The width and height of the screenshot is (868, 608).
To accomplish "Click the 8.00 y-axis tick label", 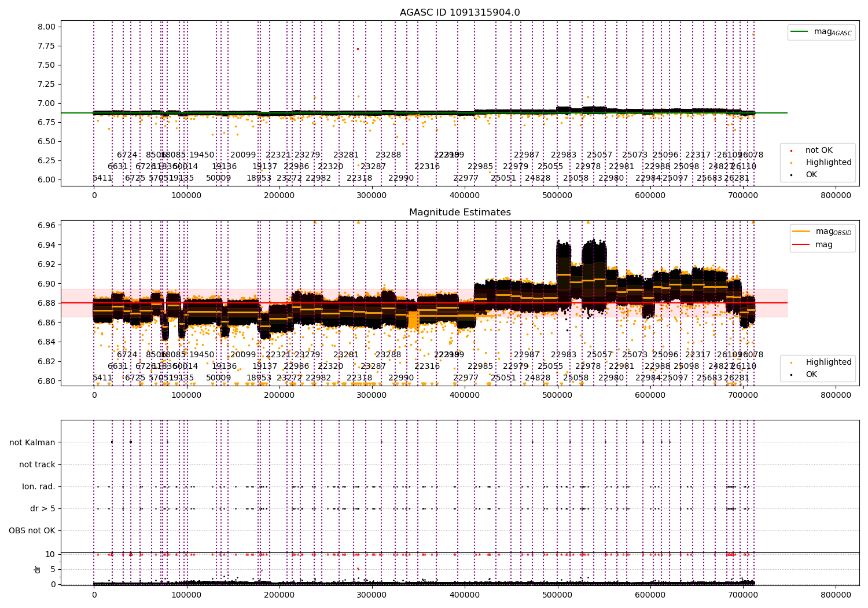I will point(47,27).
